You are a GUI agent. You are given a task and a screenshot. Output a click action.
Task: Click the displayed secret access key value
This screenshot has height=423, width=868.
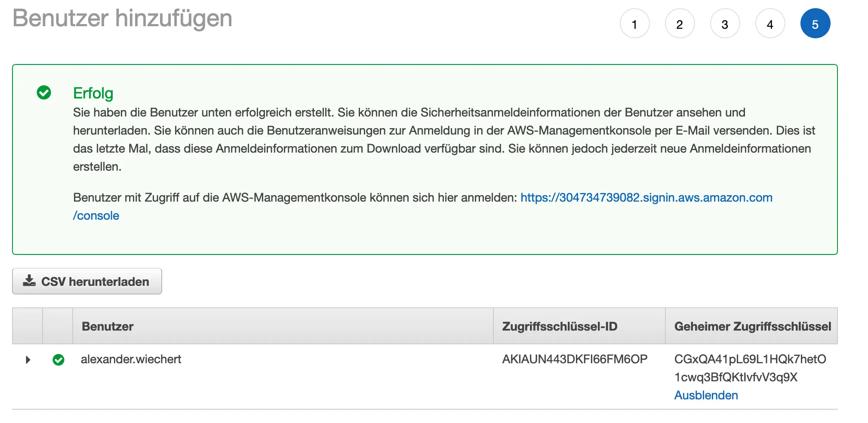click(x=750, y=368)
